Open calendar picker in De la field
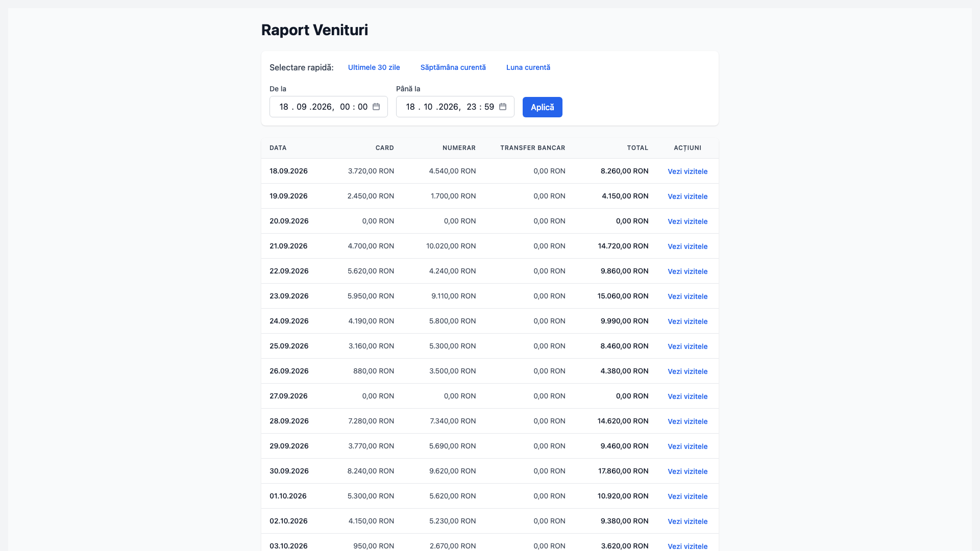Image resolution: width=980 pixels, height=551 pixels. click(x=376, y=107)
